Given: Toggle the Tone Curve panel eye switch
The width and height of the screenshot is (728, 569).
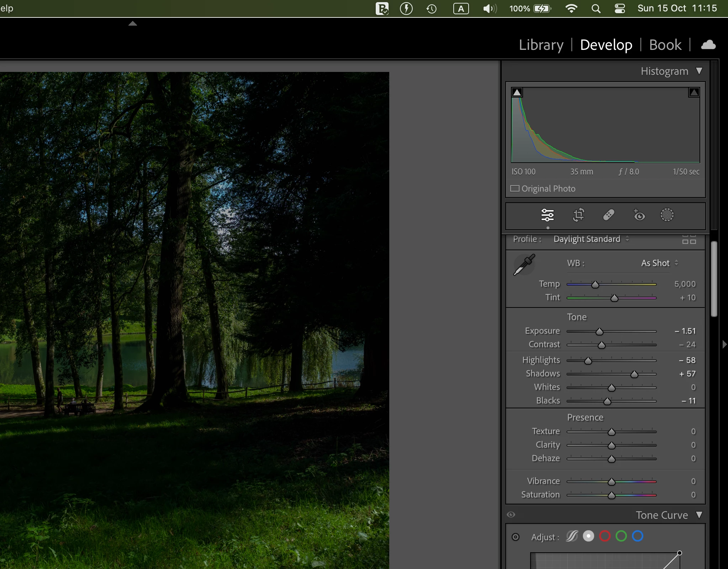Looking at the screenshot, I should click(x=511, y=515).
